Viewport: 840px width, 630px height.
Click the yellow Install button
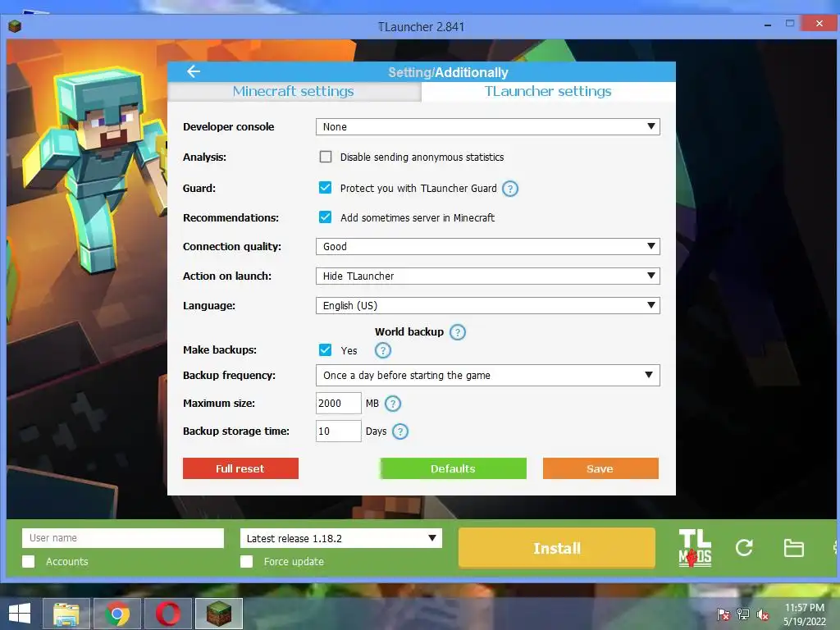coord(557,548)
